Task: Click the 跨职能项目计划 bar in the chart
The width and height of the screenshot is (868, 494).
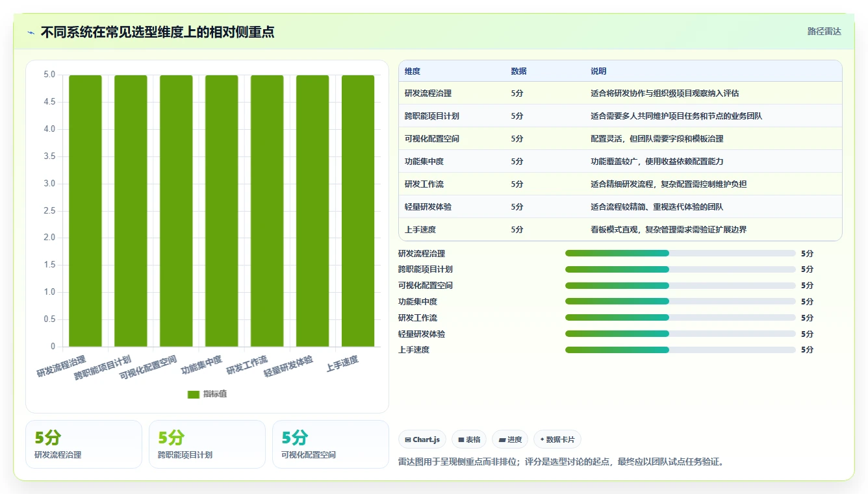Action: (131, 211)
